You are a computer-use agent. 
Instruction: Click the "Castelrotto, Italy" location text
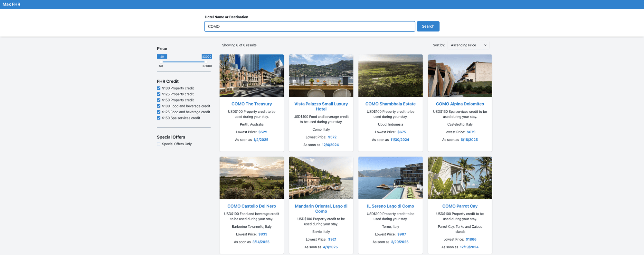point(460,125)
